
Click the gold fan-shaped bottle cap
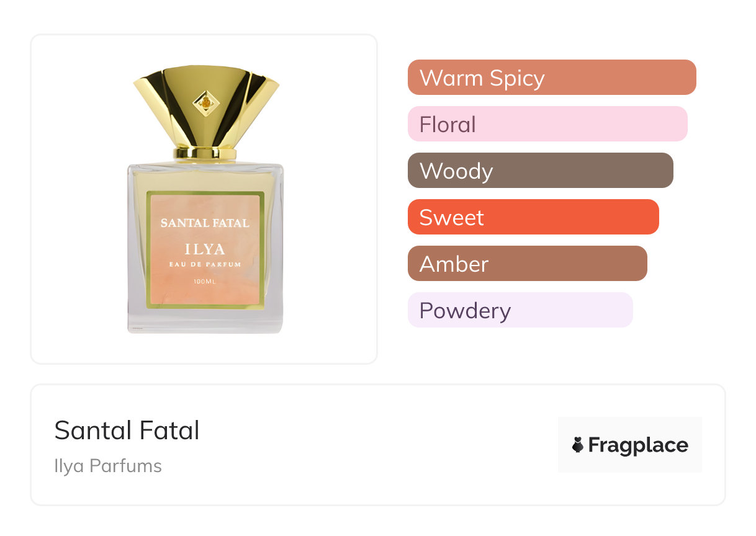click(236, 105)
